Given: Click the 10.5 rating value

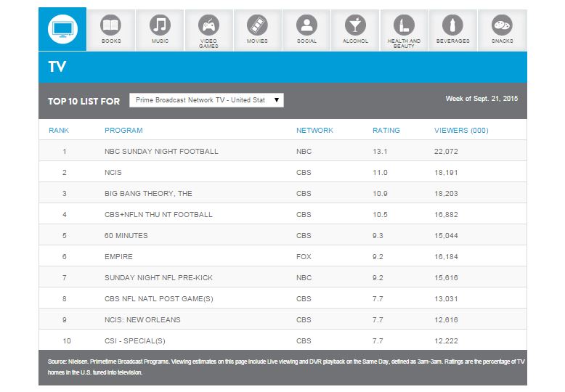Looking at the screenshot, I should click(x=380, y=215).
